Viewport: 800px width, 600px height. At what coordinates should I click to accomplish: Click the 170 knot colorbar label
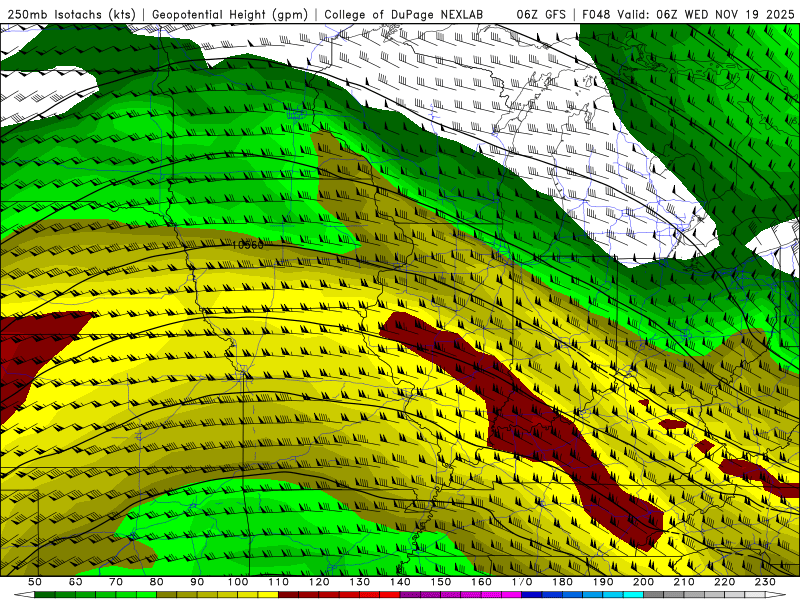(x=522, y=582)
